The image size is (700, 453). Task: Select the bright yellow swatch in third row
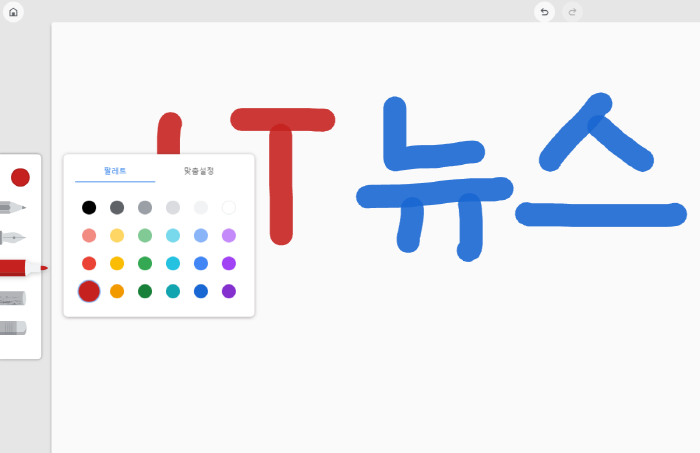117,263
